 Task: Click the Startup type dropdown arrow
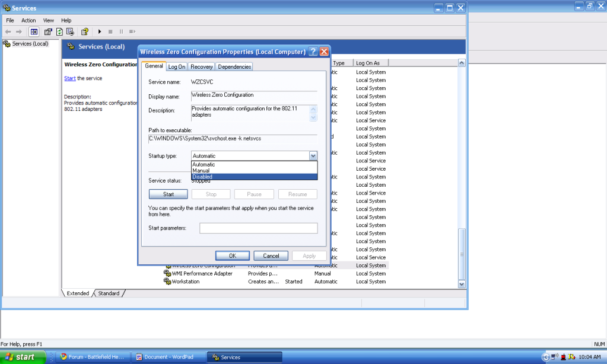pyautogui.click(x=313, y=156)
